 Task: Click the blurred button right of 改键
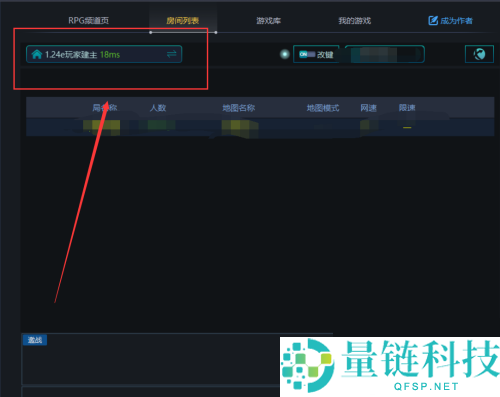point(385,54)
